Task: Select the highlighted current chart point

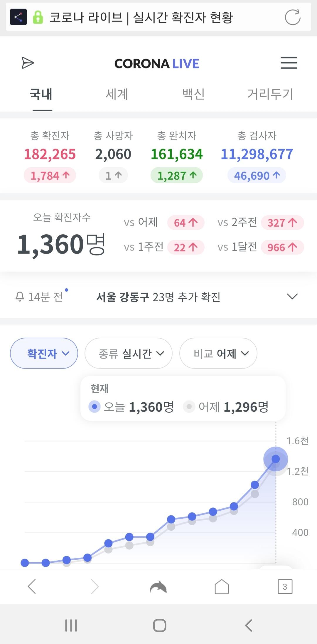Action: tap(275, 459)
